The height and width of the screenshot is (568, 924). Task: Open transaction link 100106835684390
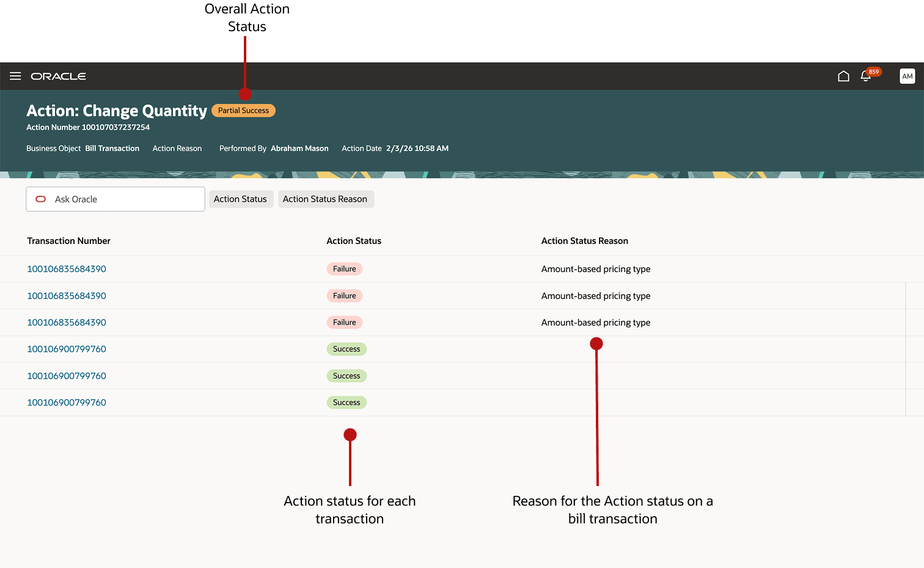point(66,268)
